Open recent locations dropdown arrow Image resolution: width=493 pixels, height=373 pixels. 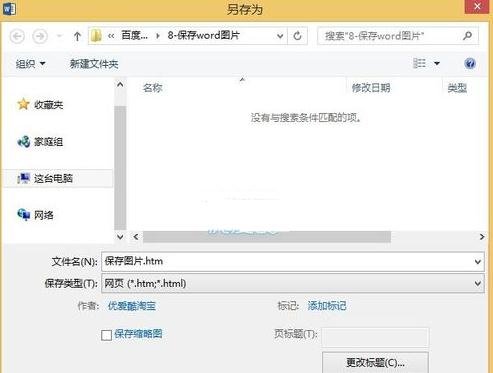tap(60, 36)
